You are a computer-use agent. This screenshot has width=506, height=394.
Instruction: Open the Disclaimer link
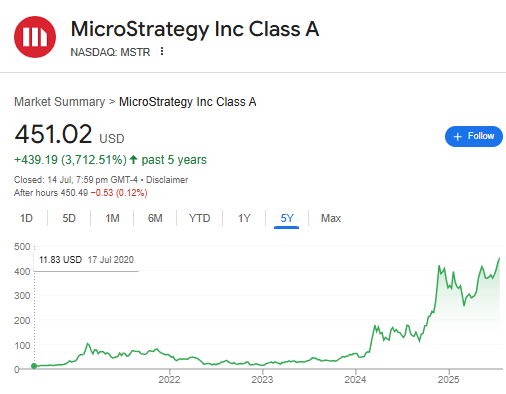click(x=167, y=180)
